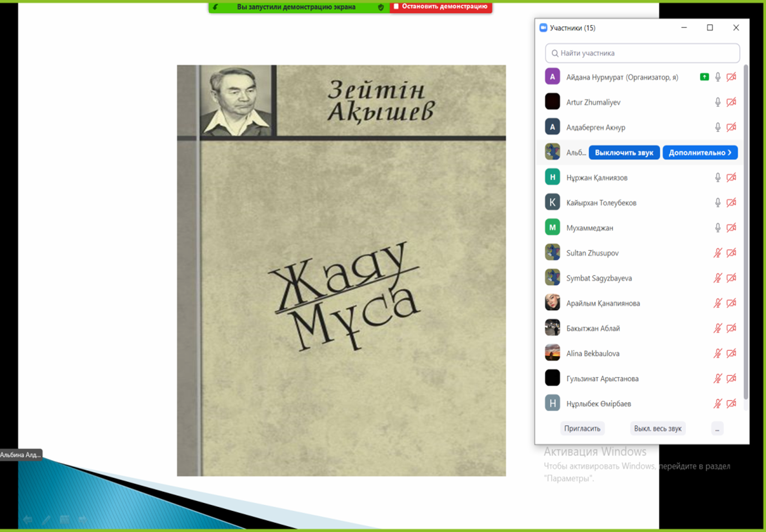The height and width of the screenshot is (532, 766).
Task: Go to previous slide using the slideshow arrow
Action: pos(28,519)
